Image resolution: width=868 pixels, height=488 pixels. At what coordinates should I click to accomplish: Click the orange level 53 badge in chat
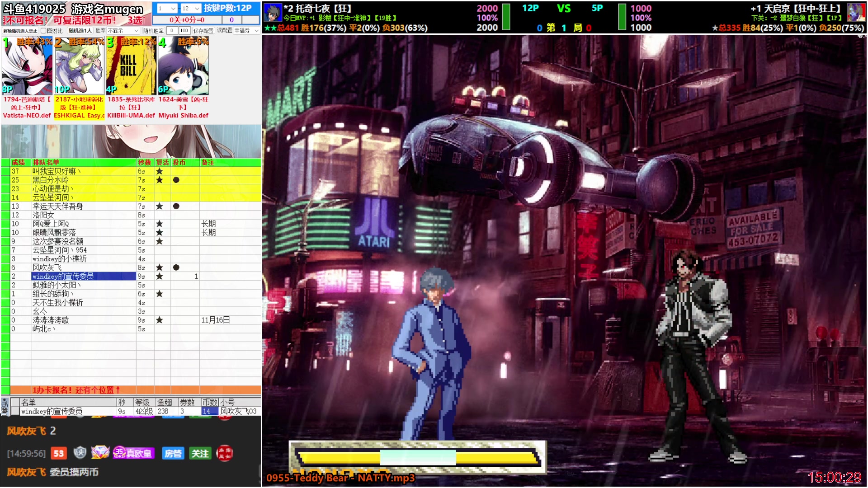tap(59, 453)
